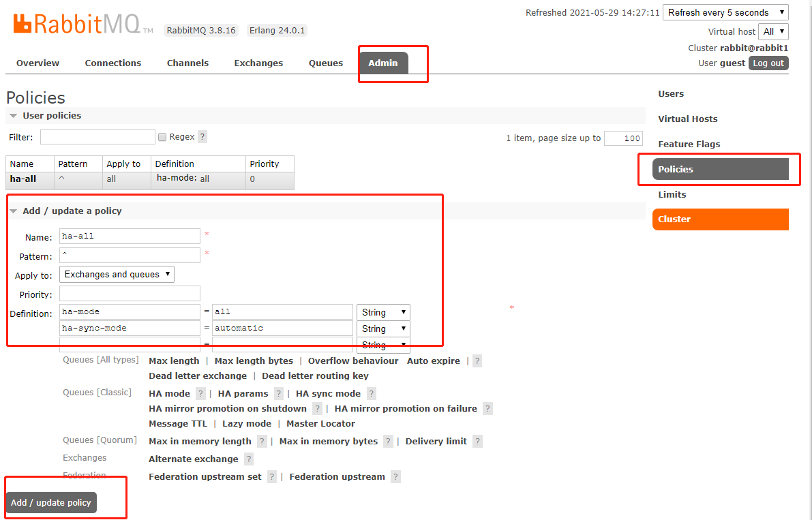Open the Virtual host dropdown

coord(774,31)
